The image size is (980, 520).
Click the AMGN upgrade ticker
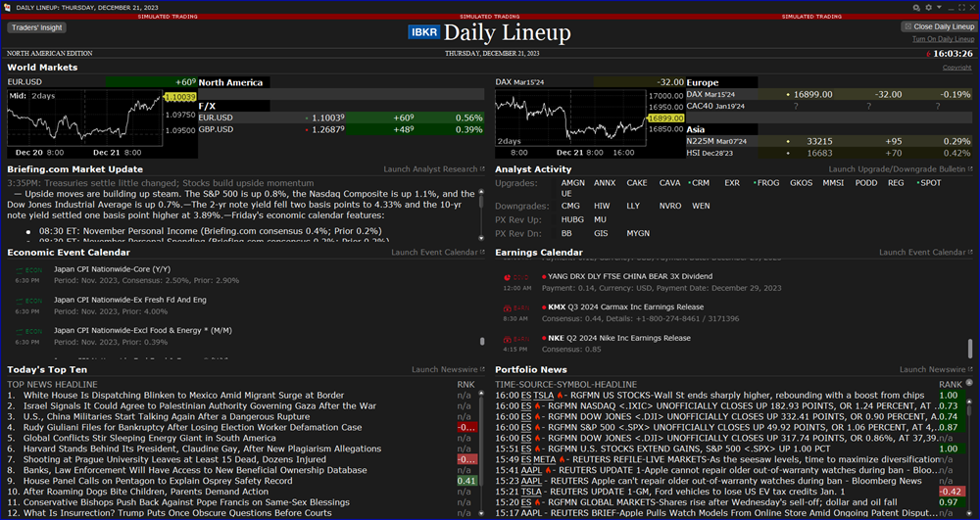point(573,183)
